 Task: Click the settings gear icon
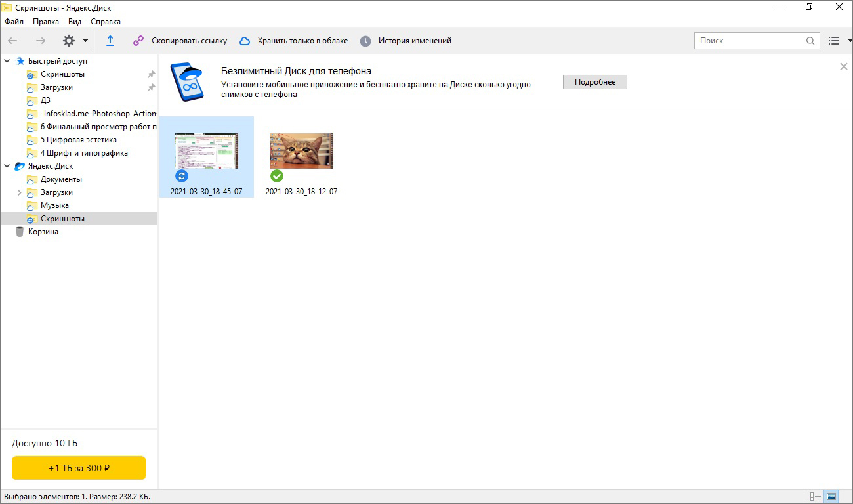[x=69, y=41]
